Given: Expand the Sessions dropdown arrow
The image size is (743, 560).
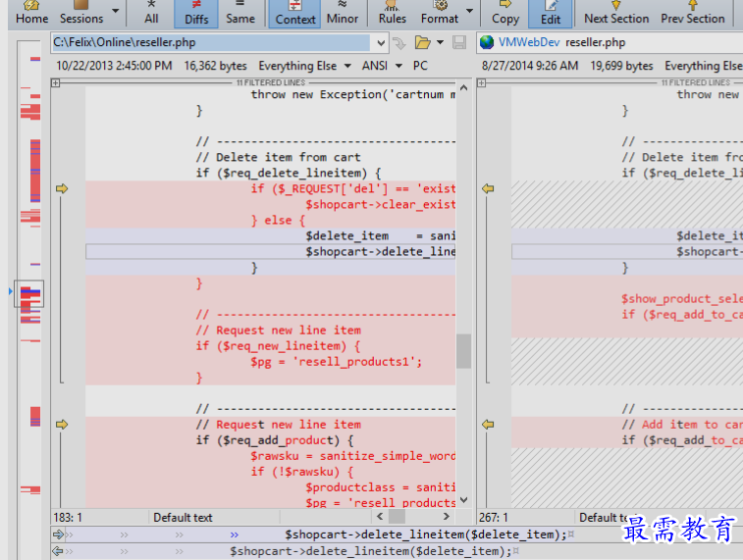Looking at the screenshot, I should tap(115, 11).
